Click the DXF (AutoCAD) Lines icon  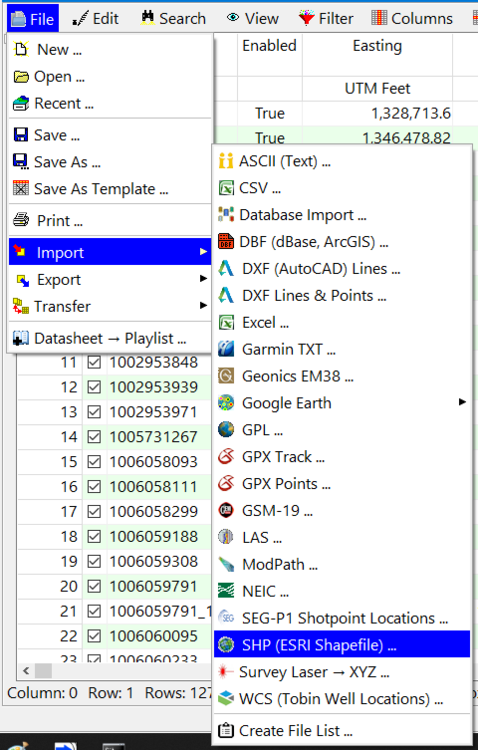(x=226, y=268)
